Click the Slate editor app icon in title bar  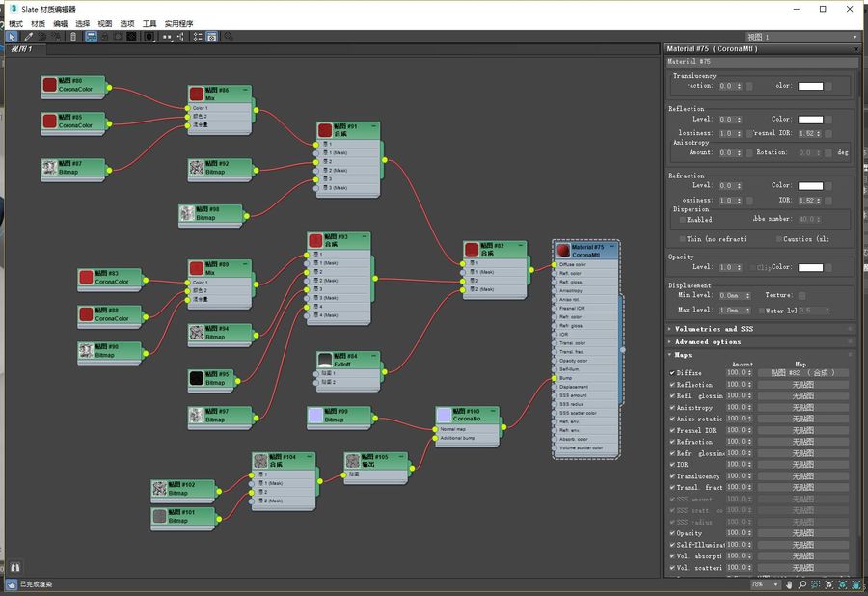[14, 9]
